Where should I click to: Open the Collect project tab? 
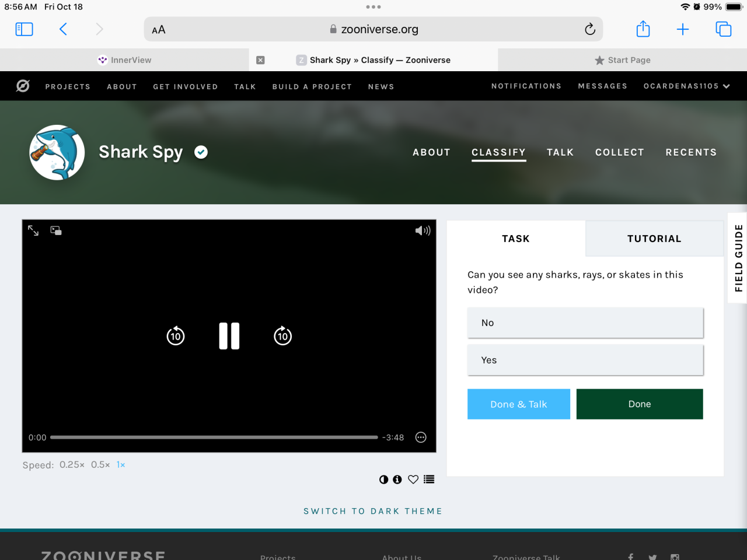click(x=620, y=152)
